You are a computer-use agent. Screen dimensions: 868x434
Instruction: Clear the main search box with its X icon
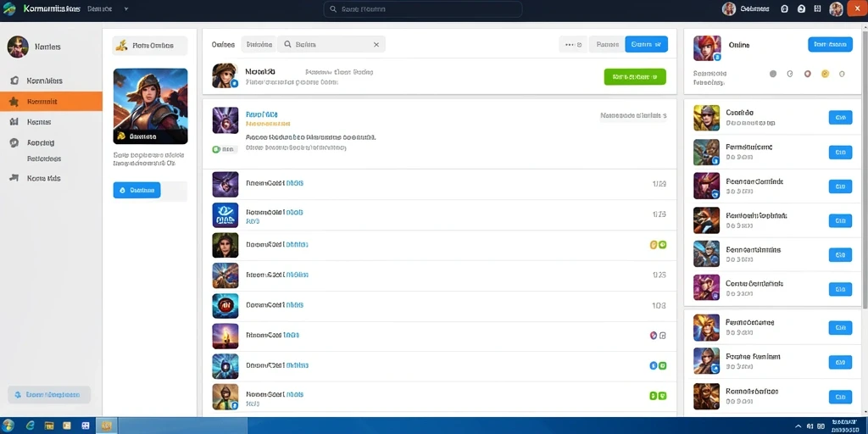click(x=376, y=45)
